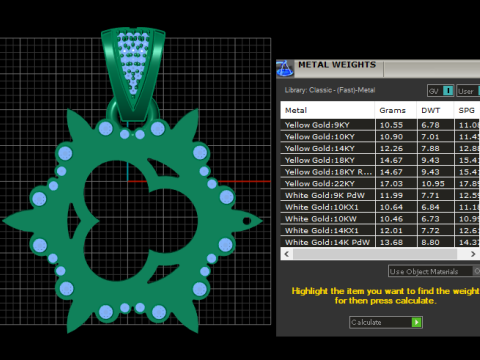Select the White Gold:14K PdW row
Viewport: 480px width, 360px height.
[x=380, y=242]
